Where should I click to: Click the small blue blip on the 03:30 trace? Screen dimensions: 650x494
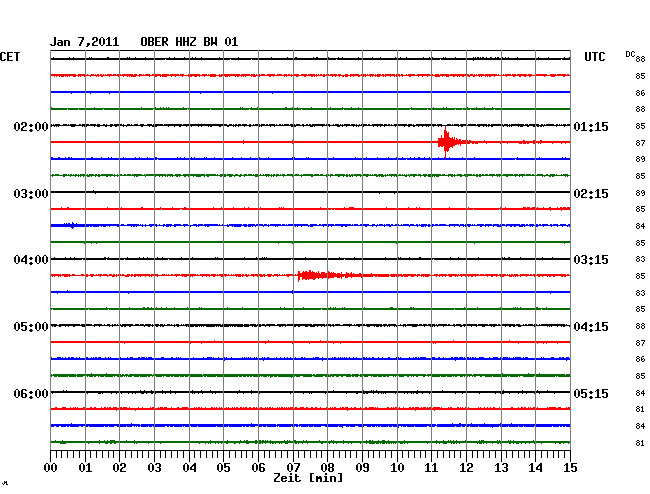pyautogui.click(x=73, y=225)
